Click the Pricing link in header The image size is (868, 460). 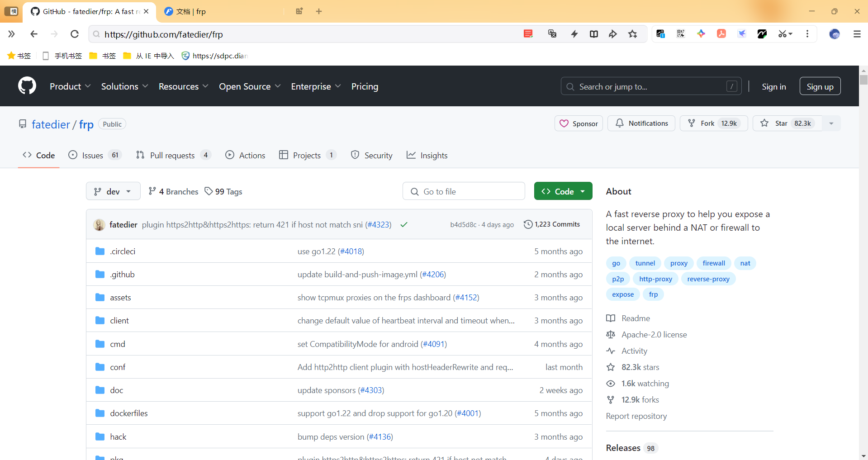click(365, 86)
